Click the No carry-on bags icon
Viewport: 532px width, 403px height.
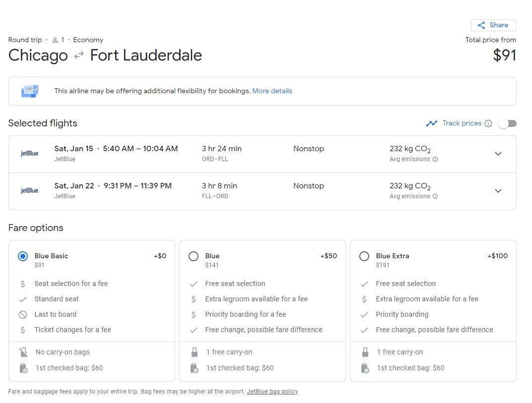(23, 352)
